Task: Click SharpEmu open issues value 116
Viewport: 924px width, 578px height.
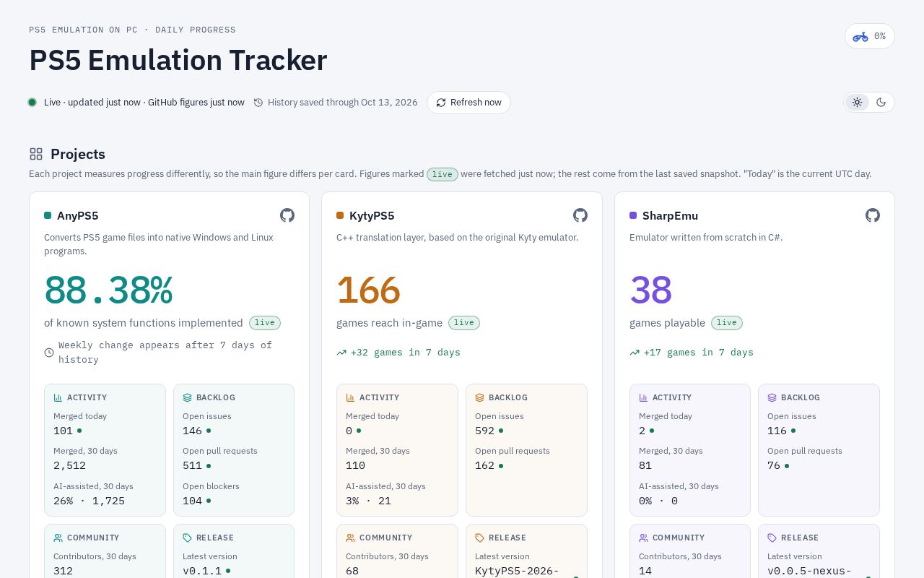Action: point(777,431)
